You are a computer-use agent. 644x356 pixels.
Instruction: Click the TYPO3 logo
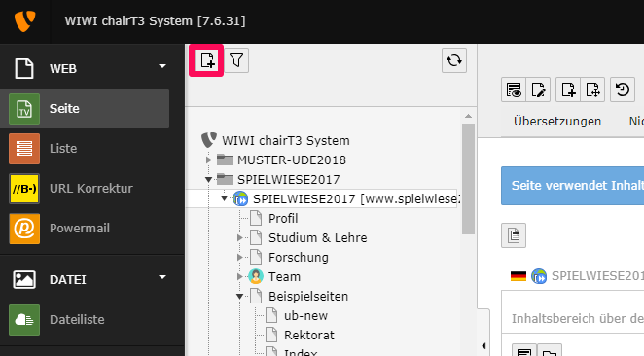click(24, 20)
